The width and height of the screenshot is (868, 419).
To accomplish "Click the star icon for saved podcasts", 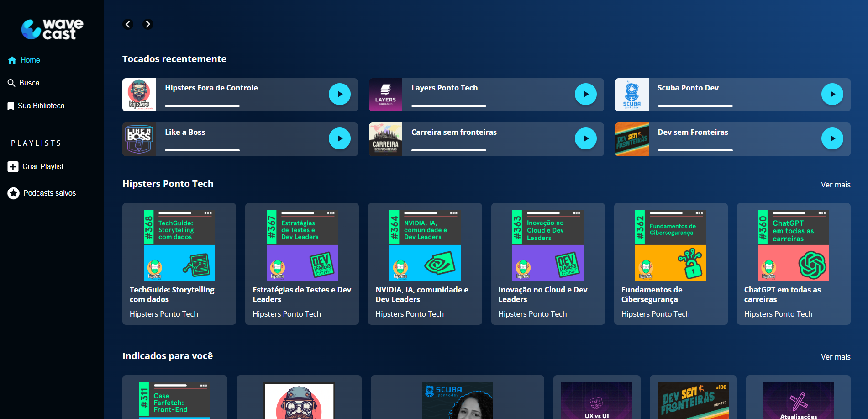I will pyautogui.click(x=13, y=193).
